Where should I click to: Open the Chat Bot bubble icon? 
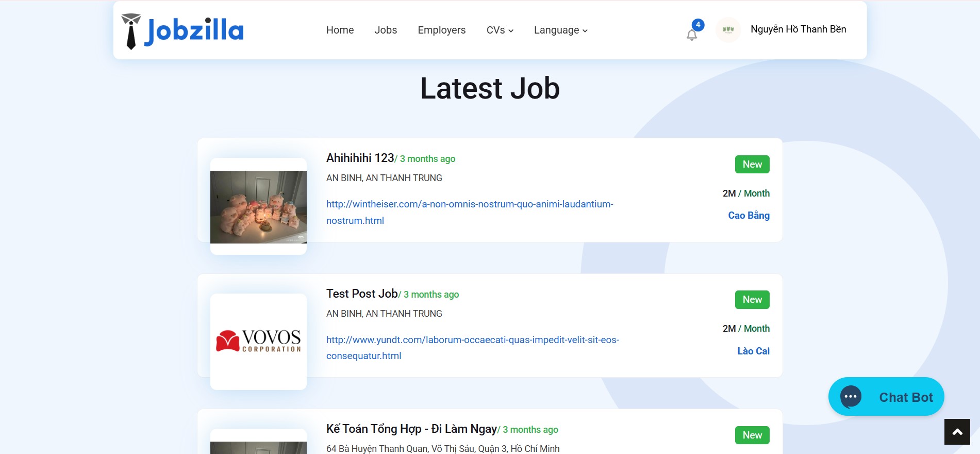pyautogui.click(x=851, y=397)
